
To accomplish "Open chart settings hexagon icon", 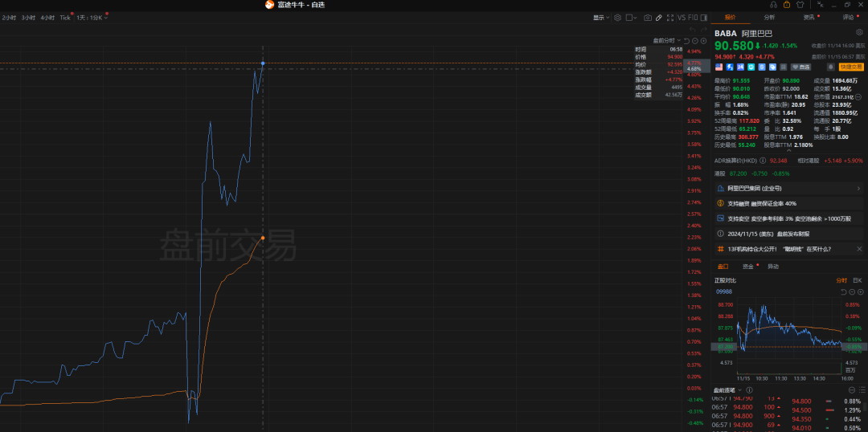I will click(x=618, y=18).
